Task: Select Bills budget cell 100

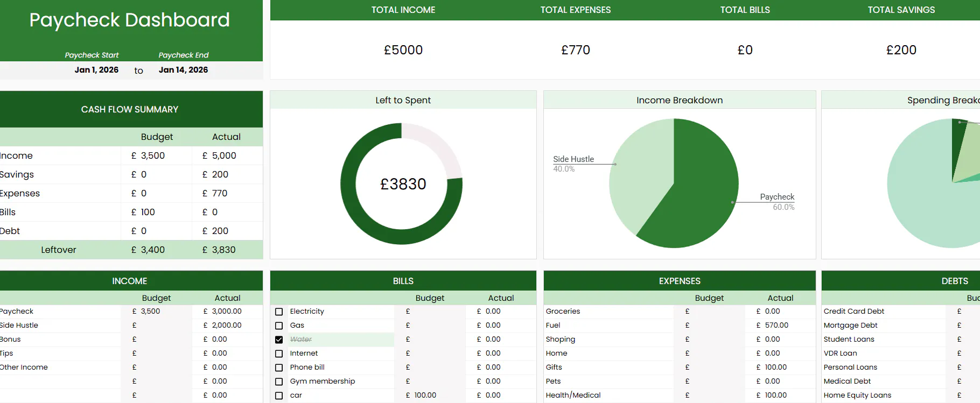Action: click(x=157, y=212)
